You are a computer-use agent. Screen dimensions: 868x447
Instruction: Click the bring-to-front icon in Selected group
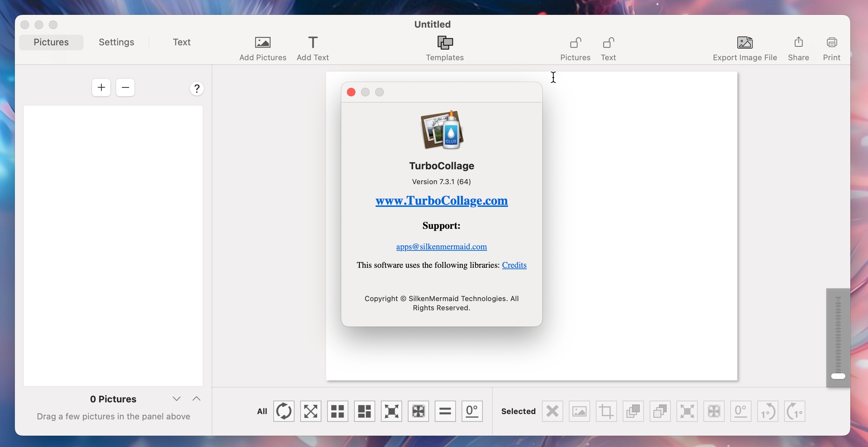coord(633,411)
